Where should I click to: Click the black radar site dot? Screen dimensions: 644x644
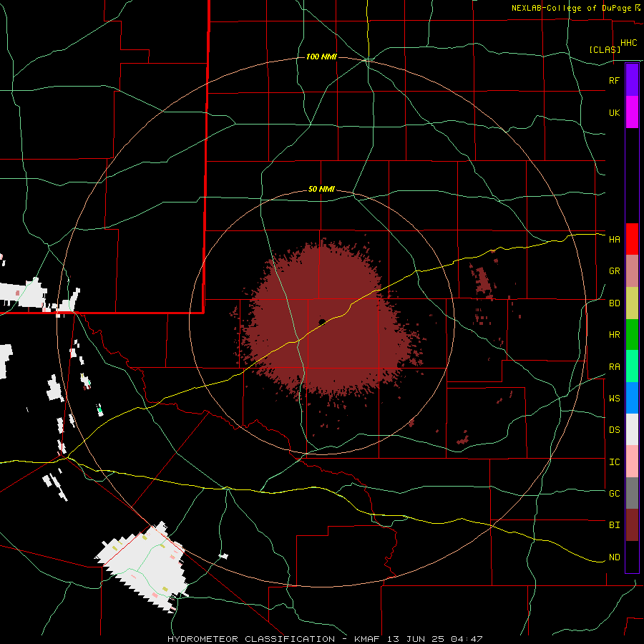click(322, 322)
